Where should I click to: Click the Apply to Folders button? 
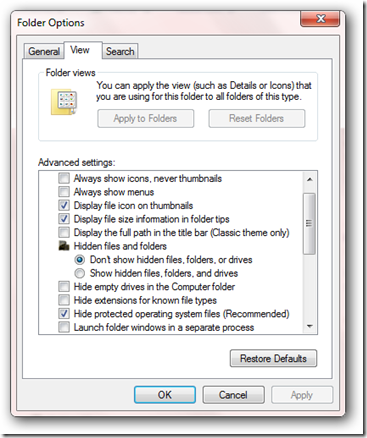tap(145, 118)
